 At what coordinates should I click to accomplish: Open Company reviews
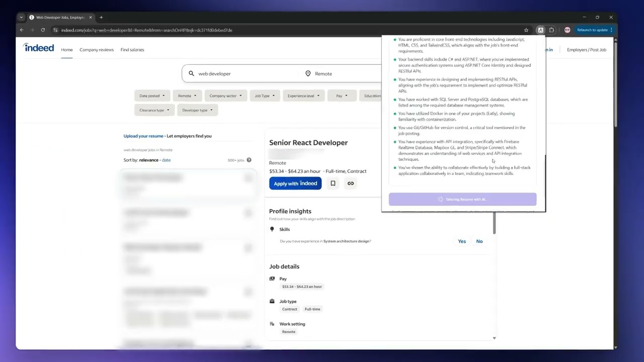click(x=97, y=50)
